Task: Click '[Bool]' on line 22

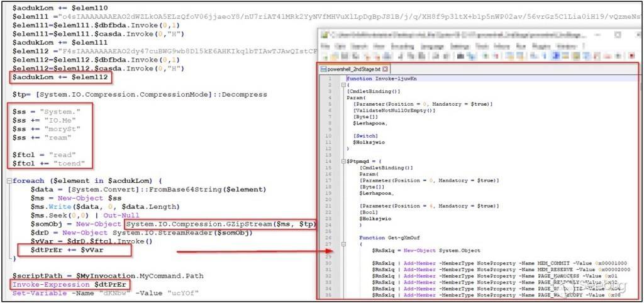Action: coord(369,212)
